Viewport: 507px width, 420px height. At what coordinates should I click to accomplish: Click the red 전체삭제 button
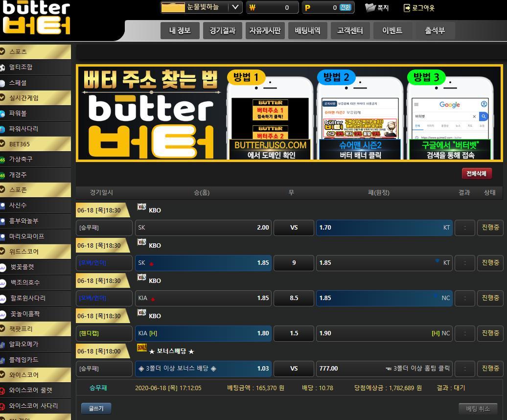(x=476, y=174)
